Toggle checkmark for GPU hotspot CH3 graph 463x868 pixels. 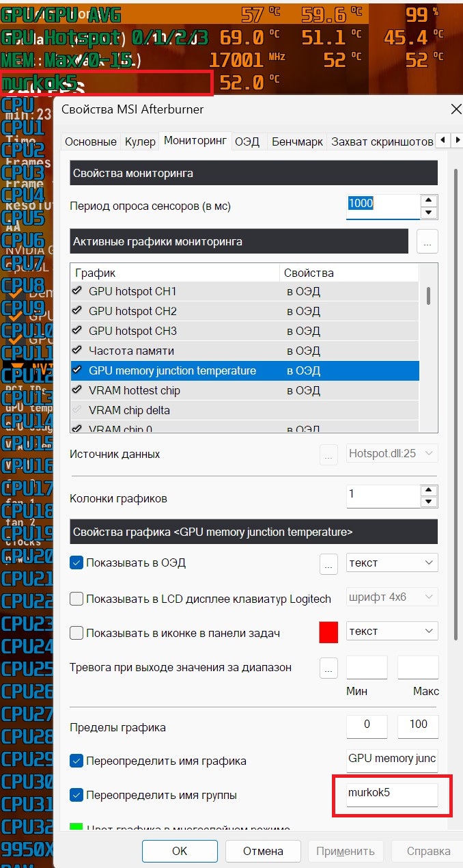coord(76,331)
